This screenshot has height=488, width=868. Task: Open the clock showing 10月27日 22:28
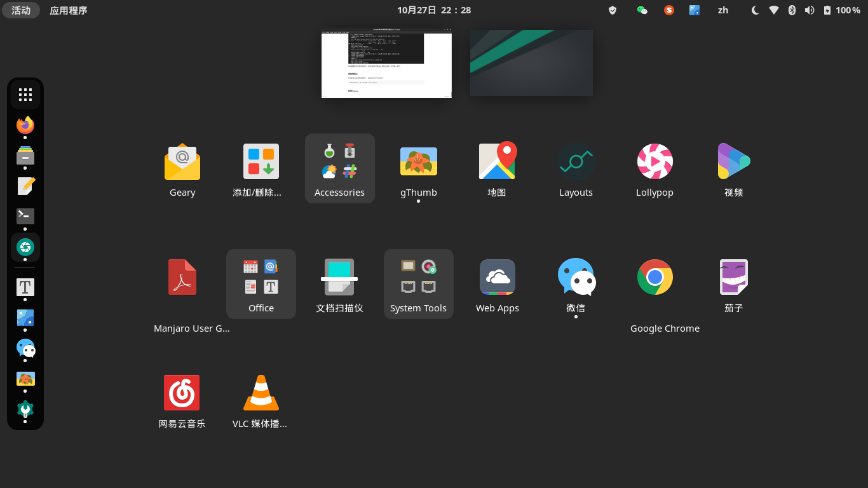[x=434, y=10]
